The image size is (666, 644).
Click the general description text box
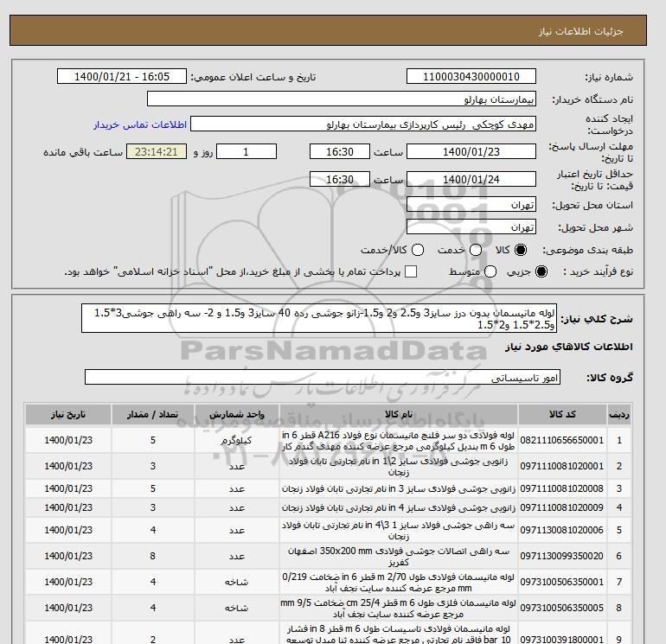click(319, 318)
